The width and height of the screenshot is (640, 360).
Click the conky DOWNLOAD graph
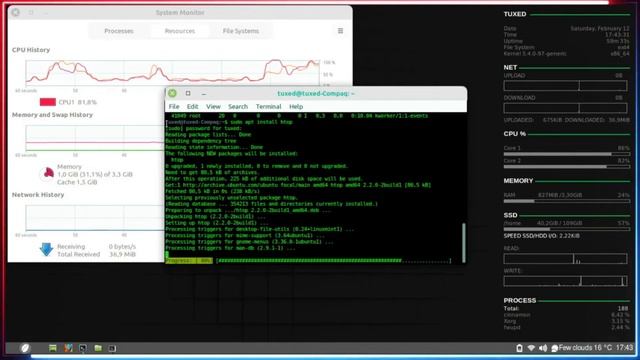565,108
